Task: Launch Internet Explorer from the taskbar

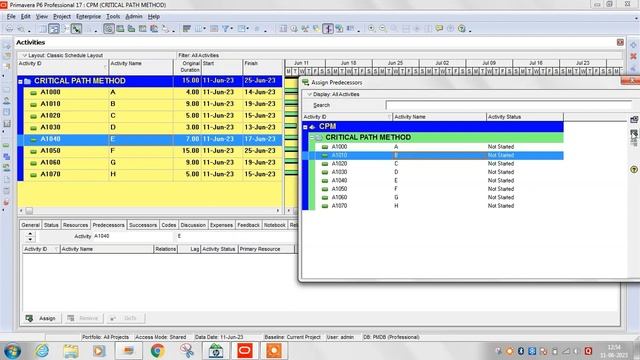Action: (x=42, y=351)
